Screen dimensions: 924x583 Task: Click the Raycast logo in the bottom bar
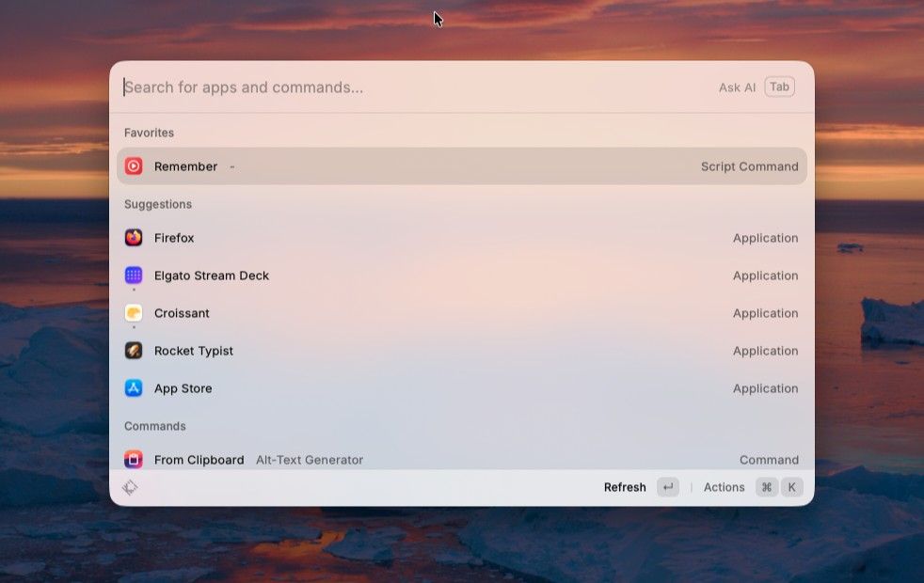(131, 487)
